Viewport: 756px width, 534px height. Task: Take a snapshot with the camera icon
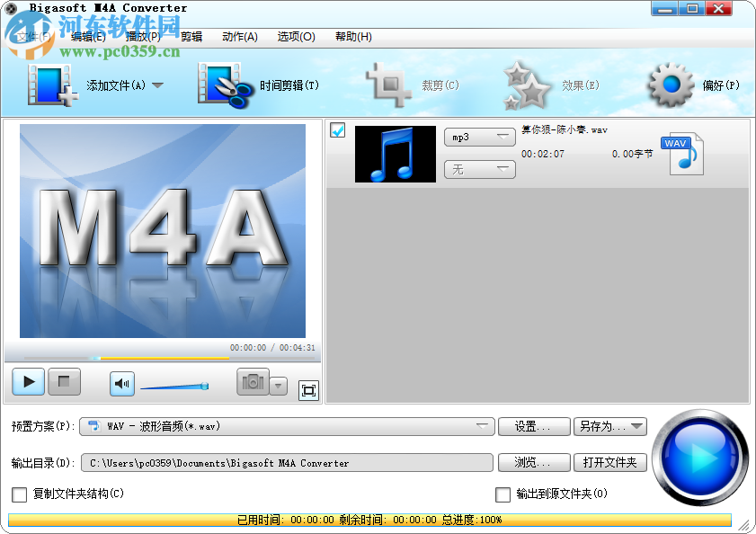253,382
